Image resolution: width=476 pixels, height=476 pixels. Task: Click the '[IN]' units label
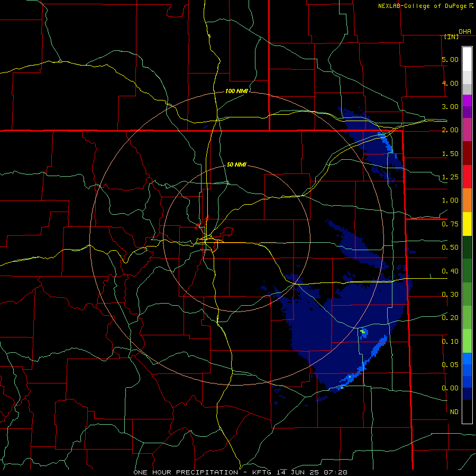coord(452,36)
